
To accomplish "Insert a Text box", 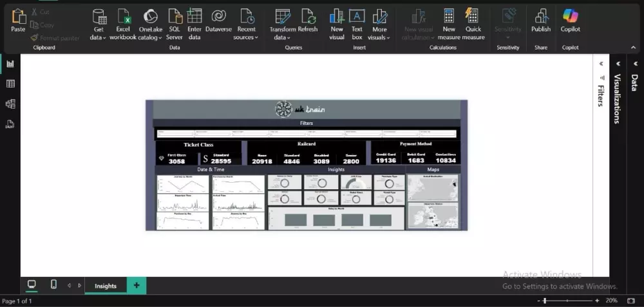I will click(357, 24).
